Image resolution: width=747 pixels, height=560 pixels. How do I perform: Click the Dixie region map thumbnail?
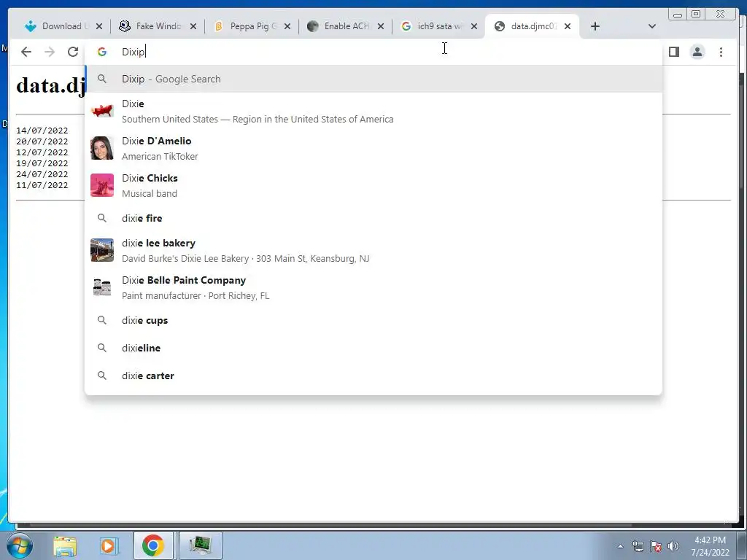[102, 111]
